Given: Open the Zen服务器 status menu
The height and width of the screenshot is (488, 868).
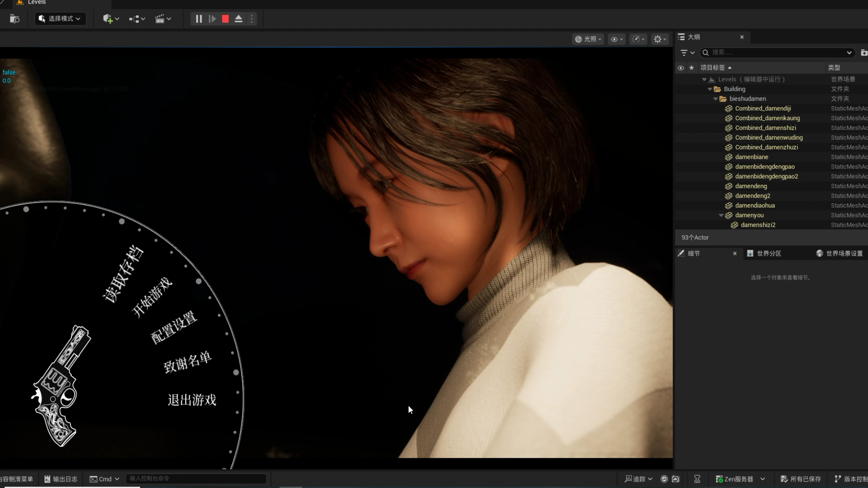Looking at the screenshot, I should click(740, 479).
